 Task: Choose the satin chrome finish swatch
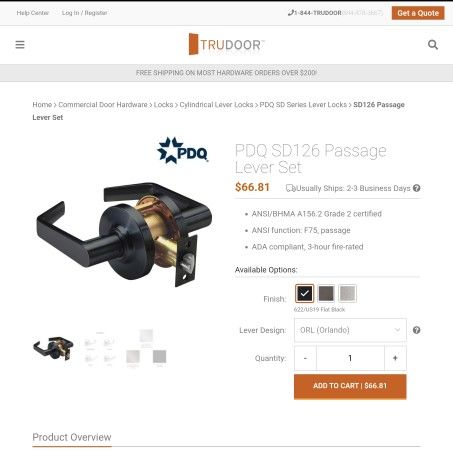point(347,293)
